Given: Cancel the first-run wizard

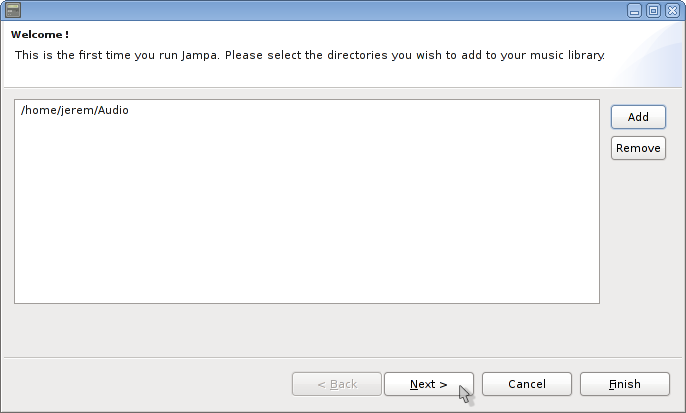Looking at the screenshot, I should [526, 384].
